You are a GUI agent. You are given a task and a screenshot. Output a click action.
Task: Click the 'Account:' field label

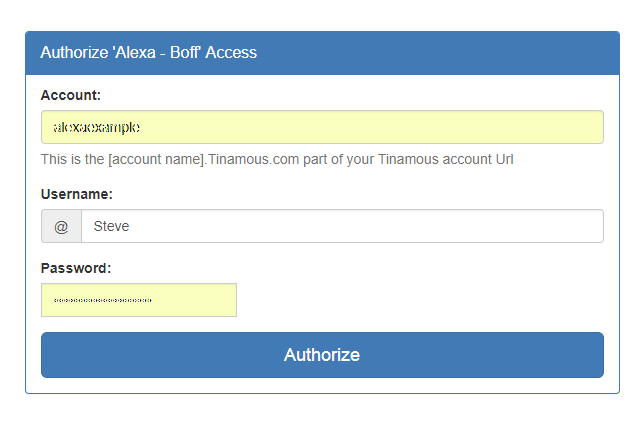pos(71,95)
